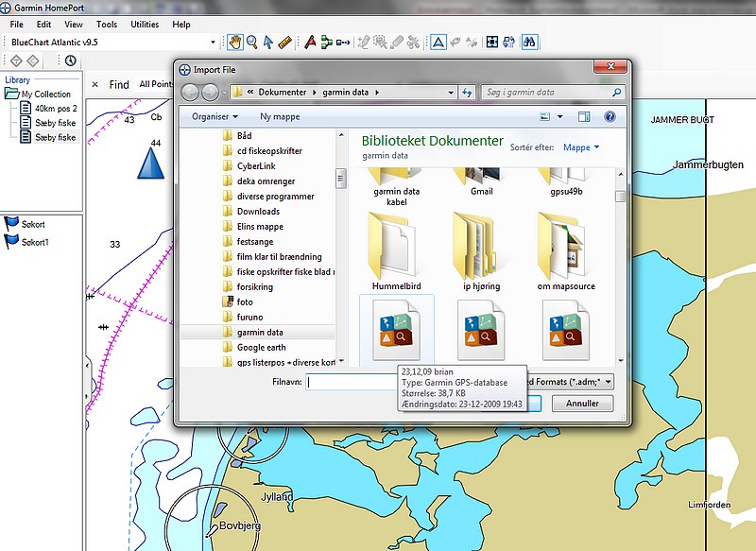756x551 pixels.
Task: Open the Tools menu
Action: point(107,25)
